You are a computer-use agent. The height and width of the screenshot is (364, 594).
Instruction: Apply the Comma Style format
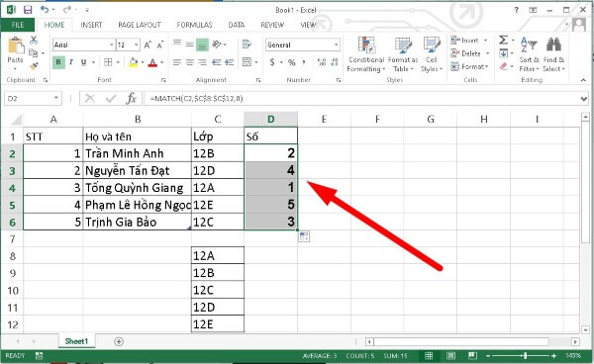coord(304,62)
